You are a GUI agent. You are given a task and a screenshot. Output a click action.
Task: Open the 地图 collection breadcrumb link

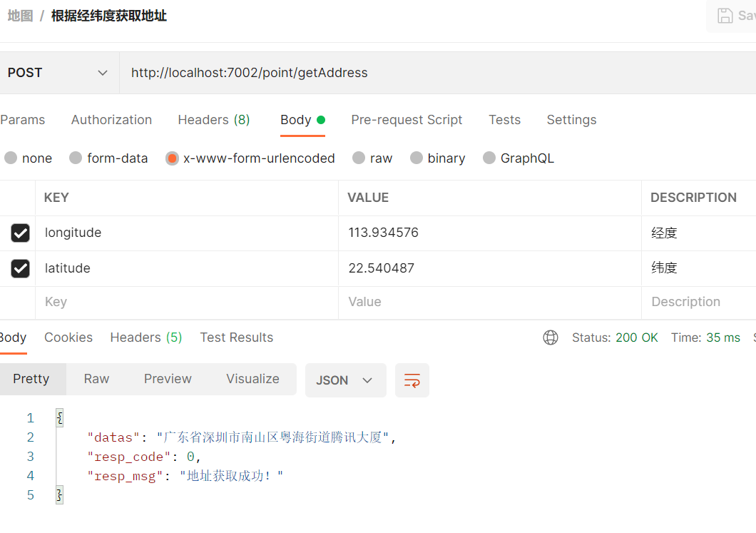pyautogui.click(x=19, y=15)
